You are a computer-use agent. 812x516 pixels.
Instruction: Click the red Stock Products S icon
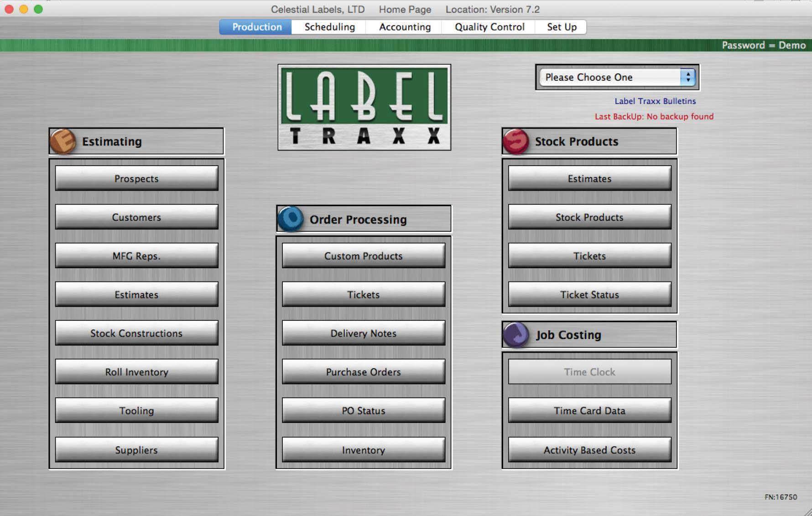point(516,141)
